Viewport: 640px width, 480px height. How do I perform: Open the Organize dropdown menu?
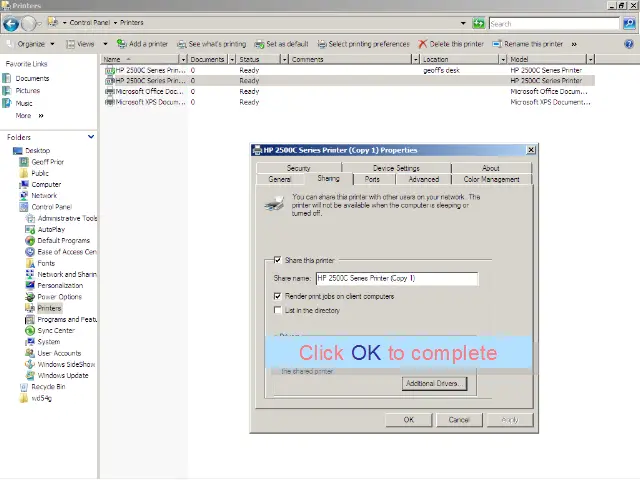pyautogui.click(x=31, y=44)
